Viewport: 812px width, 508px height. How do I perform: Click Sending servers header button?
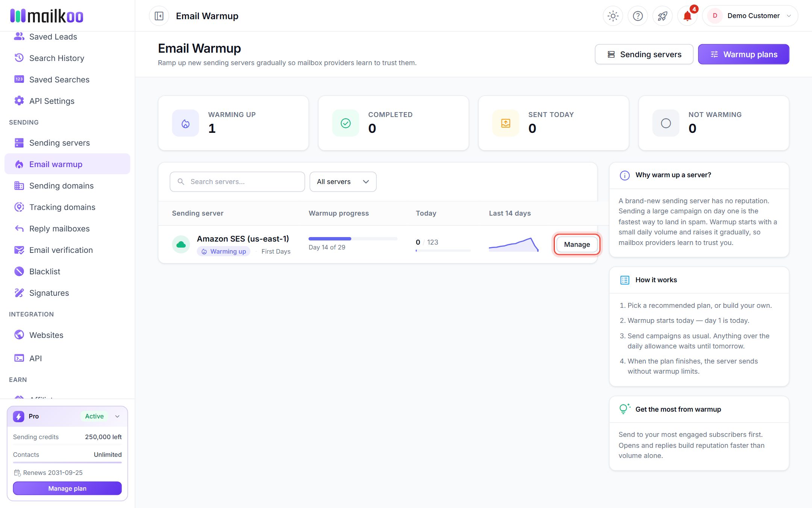(644, 54)
